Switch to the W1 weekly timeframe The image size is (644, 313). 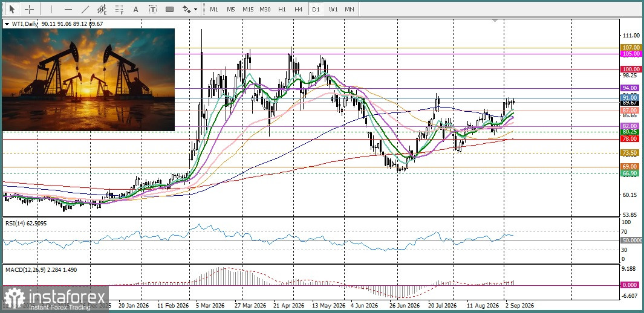point(333,9)
